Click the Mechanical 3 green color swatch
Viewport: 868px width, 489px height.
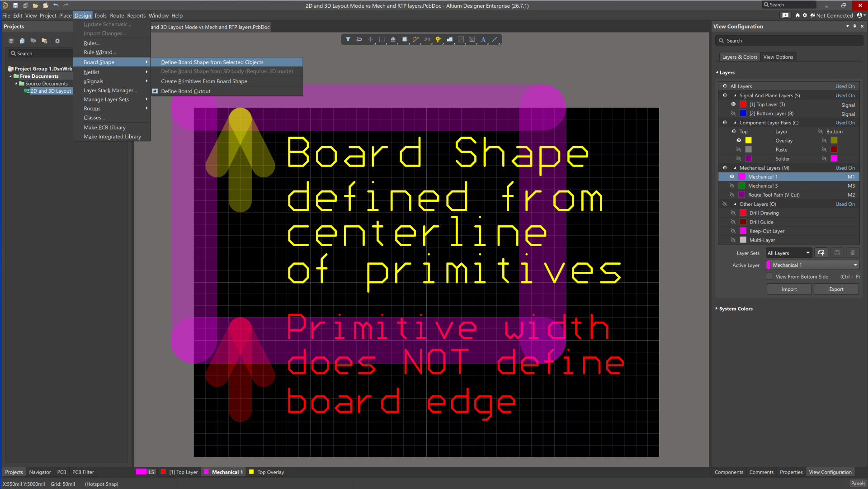[x=741, y=185]
